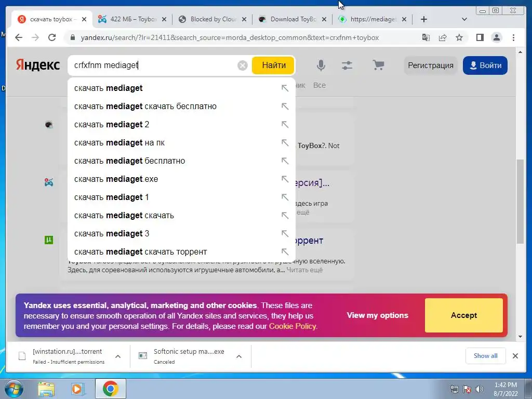Launch media player from taskbar
Image resolution: width=532 pixels, height=399 pixels.
tap(77, 389)
